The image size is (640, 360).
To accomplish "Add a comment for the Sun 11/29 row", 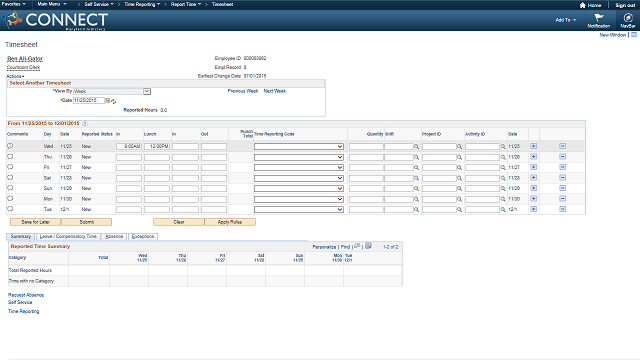I will click(x=10, y=188).
